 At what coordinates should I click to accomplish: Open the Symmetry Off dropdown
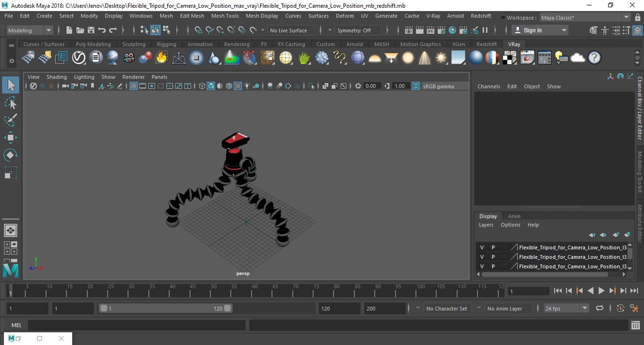click(358, 30)
